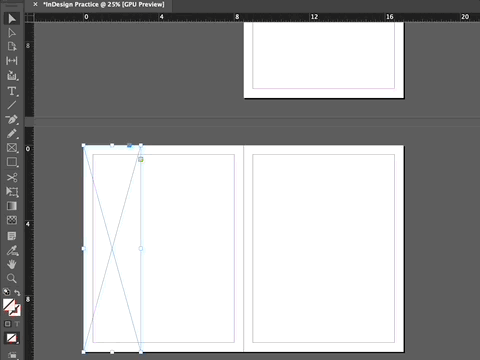Click the selected frame's bottom-center handle

tap(112, 352)
